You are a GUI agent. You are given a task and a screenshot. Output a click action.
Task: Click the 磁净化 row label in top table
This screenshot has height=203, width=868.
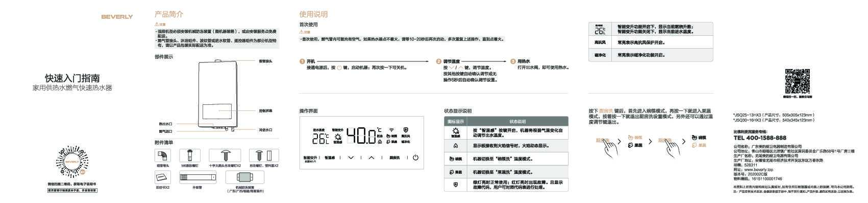click(x=600, y=55)
